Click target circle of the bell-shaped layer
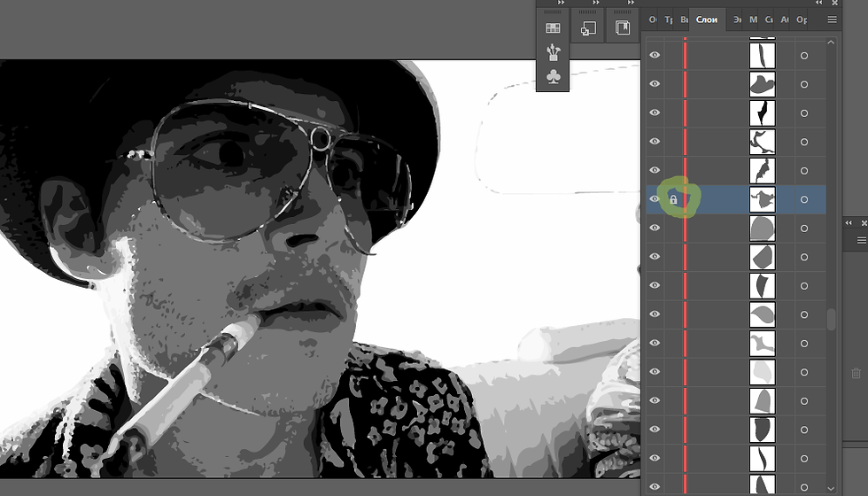868x496 pixels. [x=804, y=401]
